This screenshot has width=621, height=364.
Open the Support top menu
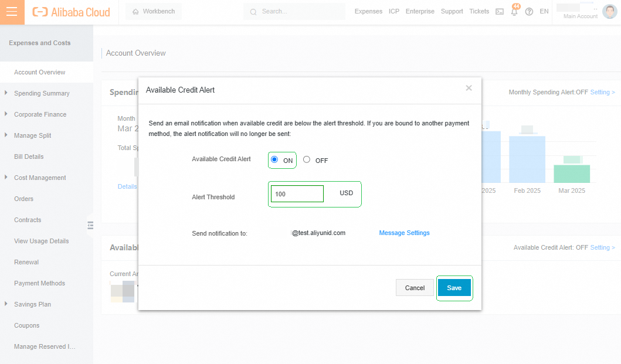tap(452, 12)
